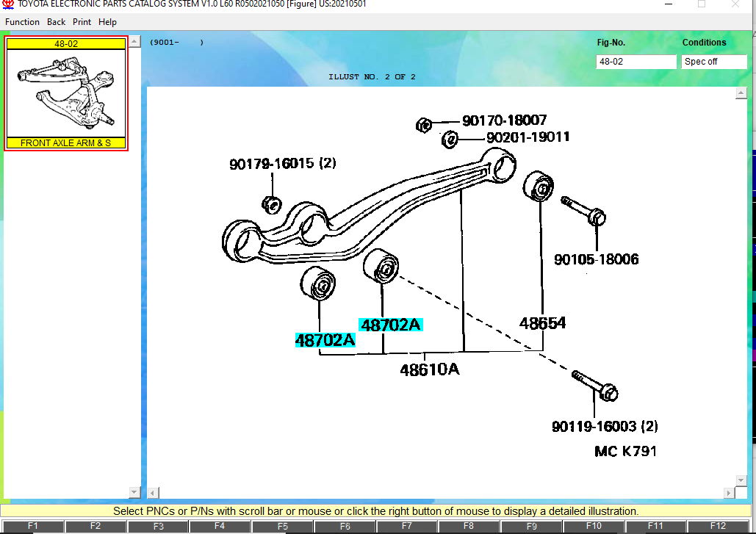This screenshot has width=756, height=534.
Task: Click the bolt drawing above 90119-16003
Action: pyautogui.click(x=594, y=386)
